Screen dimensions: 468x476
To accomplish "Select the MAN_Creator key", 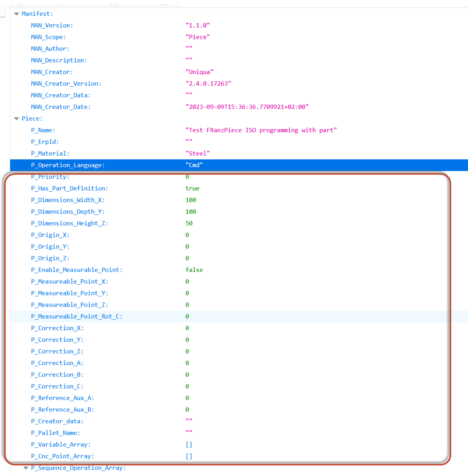I will click(x=52, y=72).
